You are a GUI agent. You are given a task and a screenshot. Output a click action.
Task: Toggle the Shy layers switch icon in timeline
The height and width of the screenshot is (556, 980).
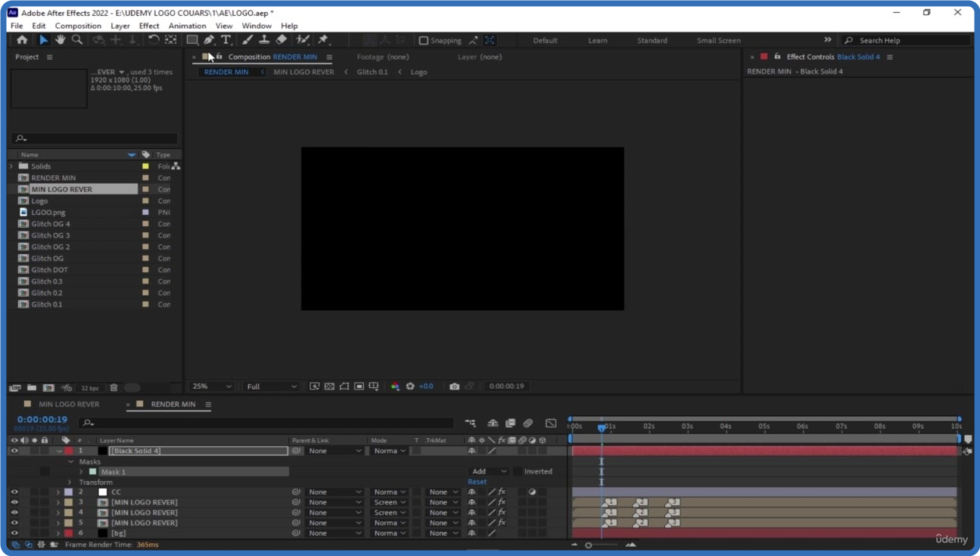click(493, 424)
